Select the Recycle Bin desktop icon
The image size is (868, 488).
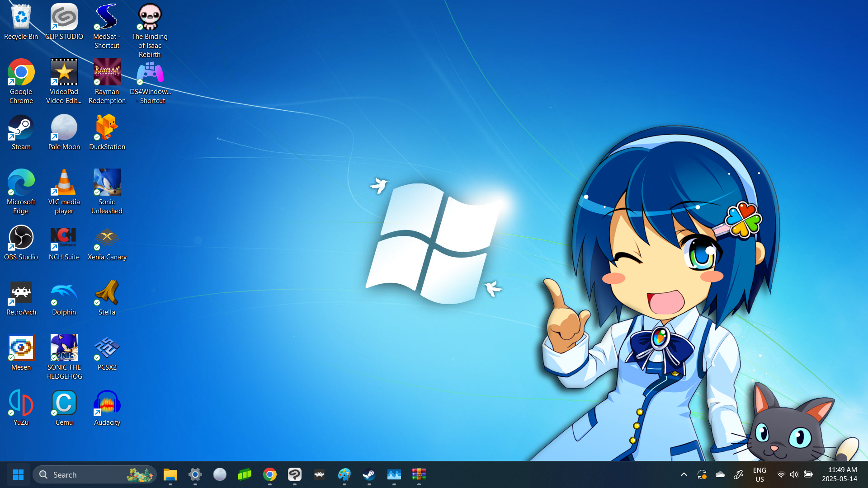click(21, 23)
